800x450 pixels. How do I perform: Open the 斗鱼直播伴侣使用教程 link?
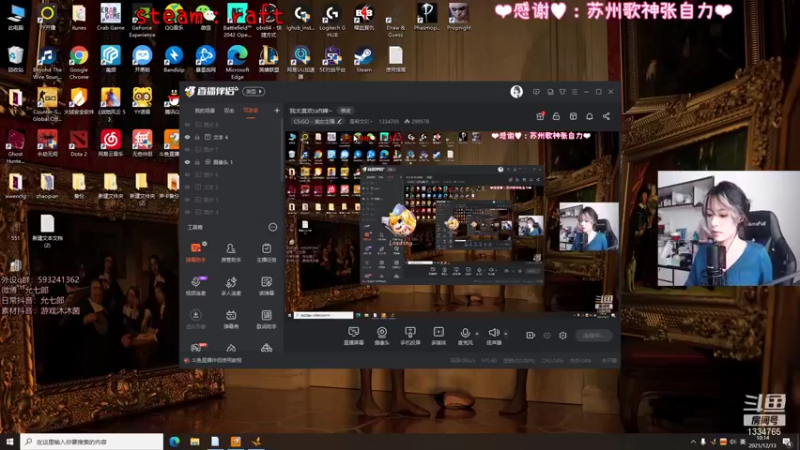216,360
